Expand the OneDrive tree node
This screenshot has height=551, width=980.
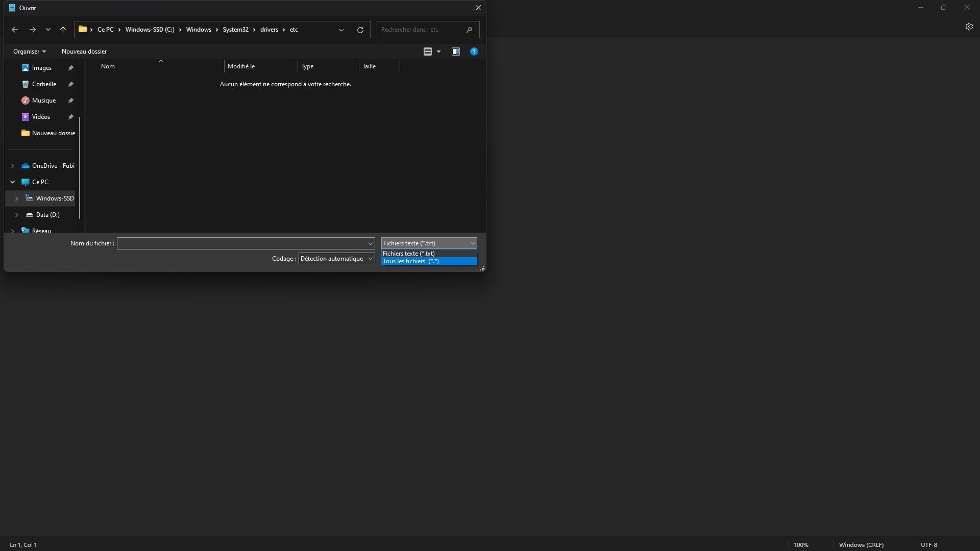click(13, 166)
